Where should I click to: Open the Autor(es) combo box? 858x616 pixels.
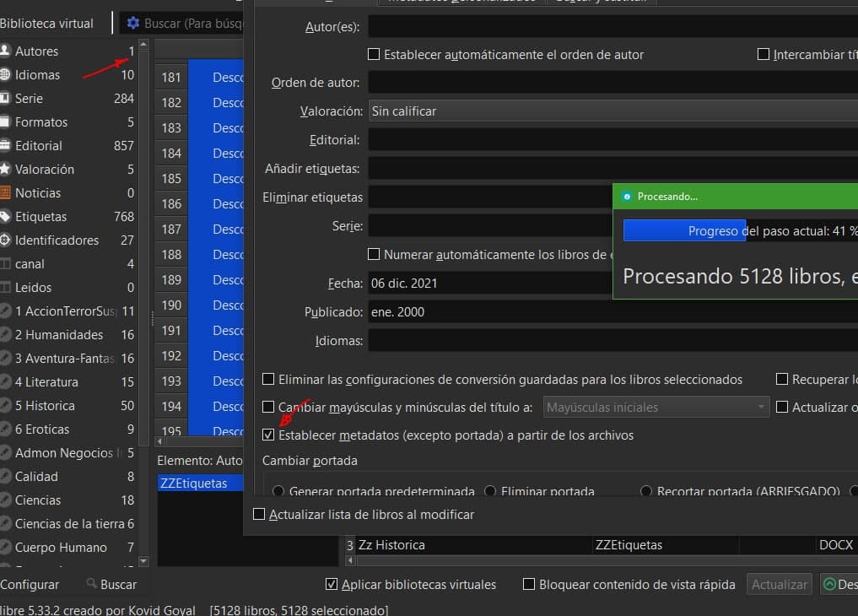[612, 26]
